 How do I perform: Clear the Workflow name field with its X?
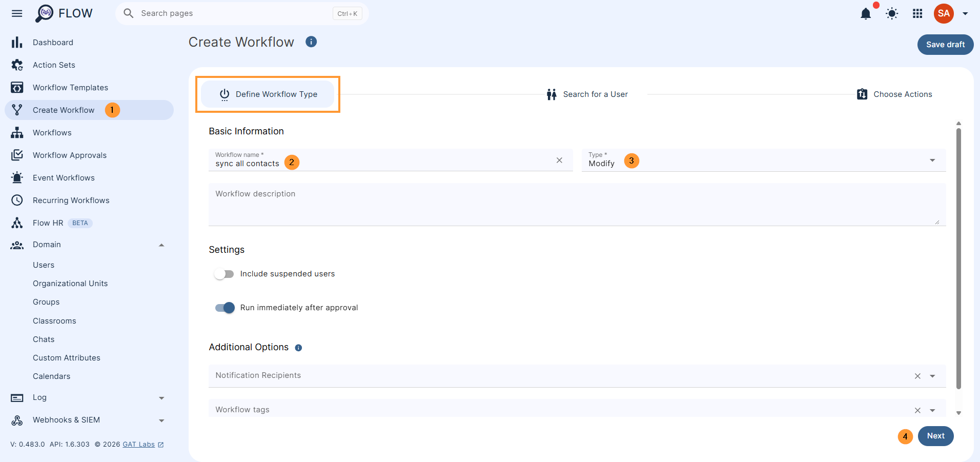559,160
